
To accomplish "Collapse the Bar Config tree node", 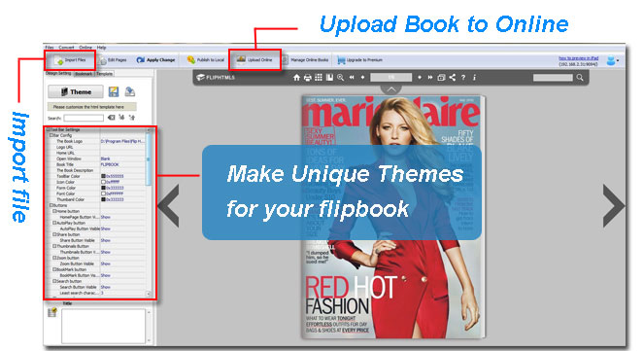I will click(x=51, y=135).
